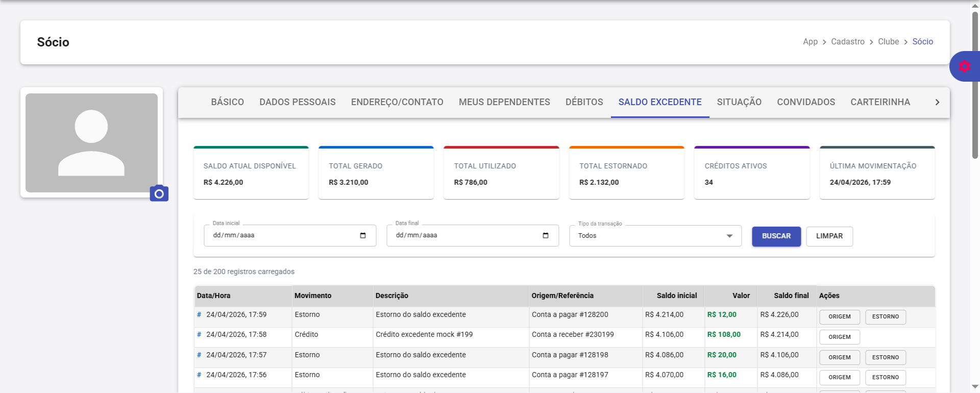Screen dimensions: 980x393
Task: Open the Data final calendar picker icon
Action: pos(546,235)
